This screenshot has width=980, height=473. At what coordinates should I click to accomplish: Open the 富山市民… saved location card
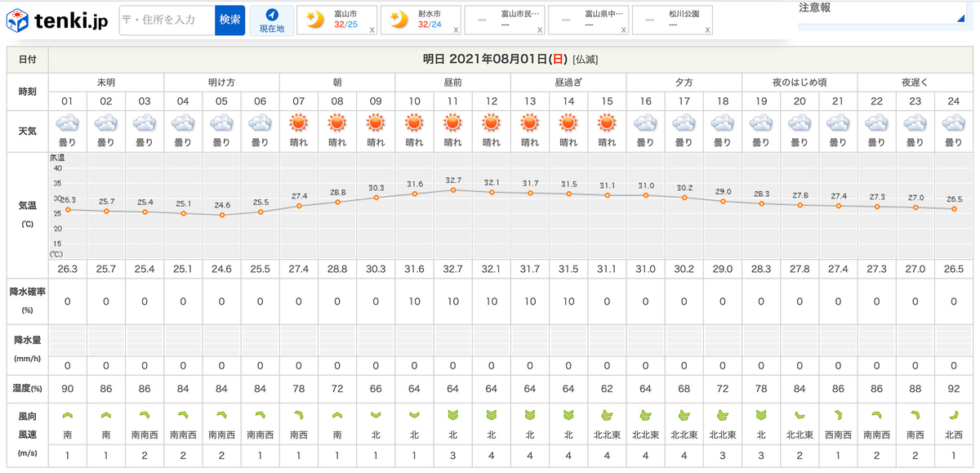[506, 20]
